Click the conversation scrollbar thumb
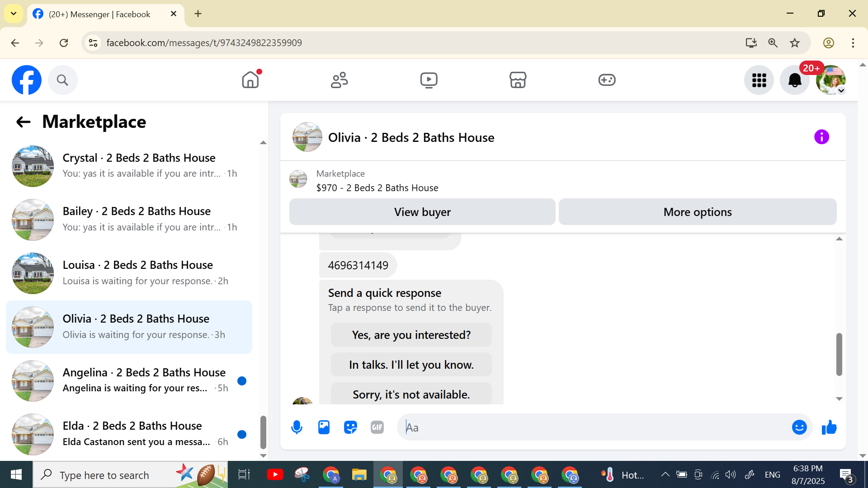 click(x=839, y=355)
